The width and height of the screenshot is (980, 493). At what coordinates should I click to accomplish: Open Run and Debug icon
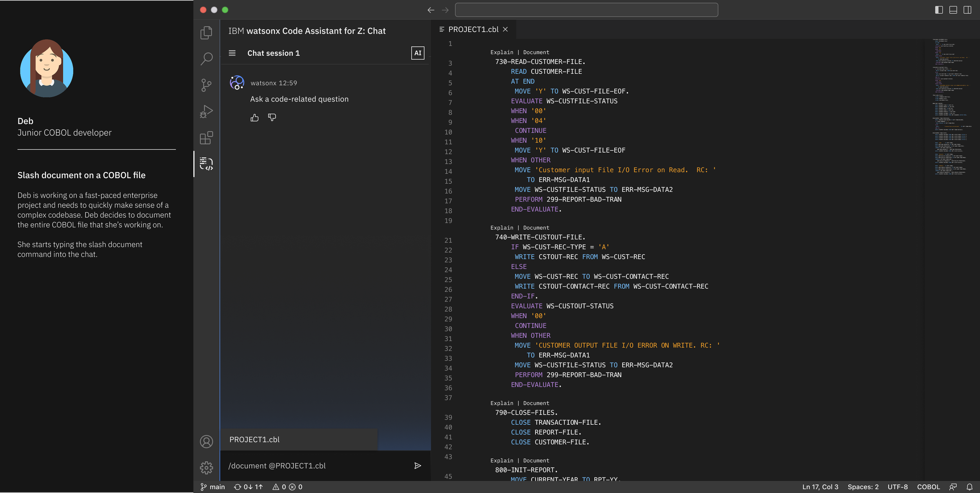click(206, 111)
